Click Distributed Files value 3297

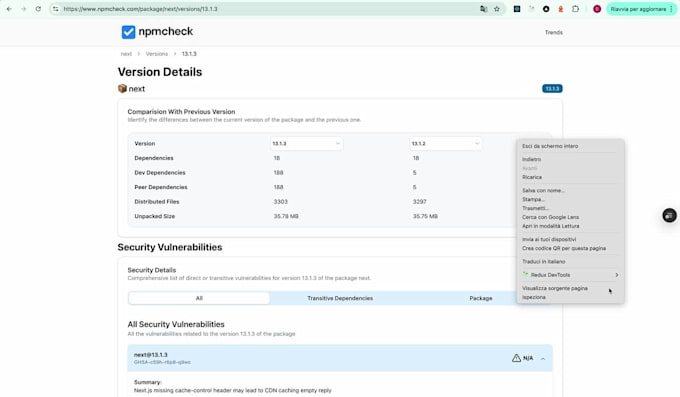click(x=419, y=202)
